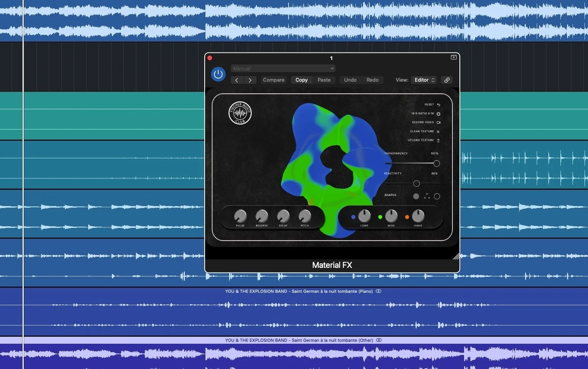The image size is (588, 369).
Task: Click the Delay knob
Action: click(283, 215)
